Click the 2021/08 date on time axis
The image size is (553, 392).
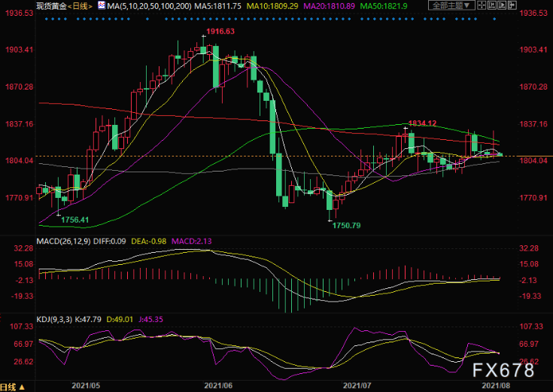click(496, 386)
